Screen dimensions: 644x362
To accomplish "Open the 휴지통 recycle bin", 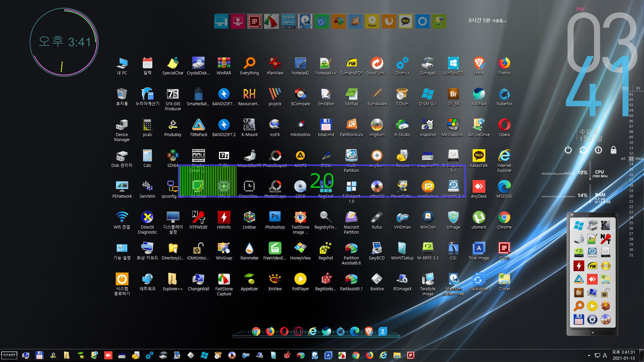I will point(122,97).
